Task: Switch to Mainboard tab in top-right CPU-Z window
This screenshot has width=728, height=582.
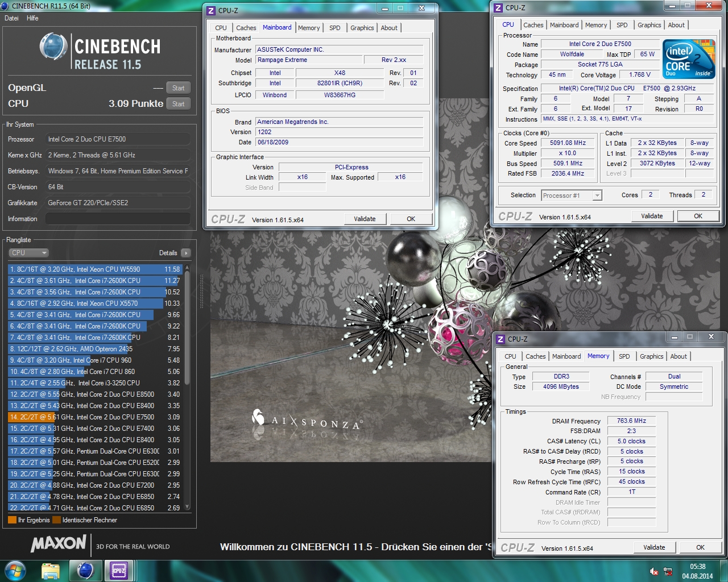Action: coord(564,25)
